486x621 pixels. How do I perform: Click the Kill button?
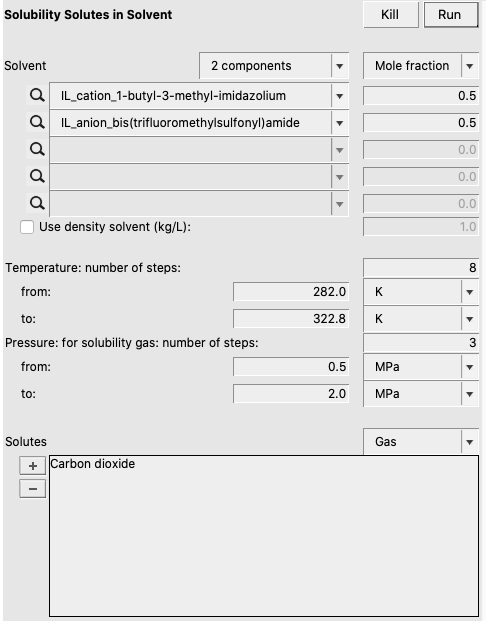391,15
